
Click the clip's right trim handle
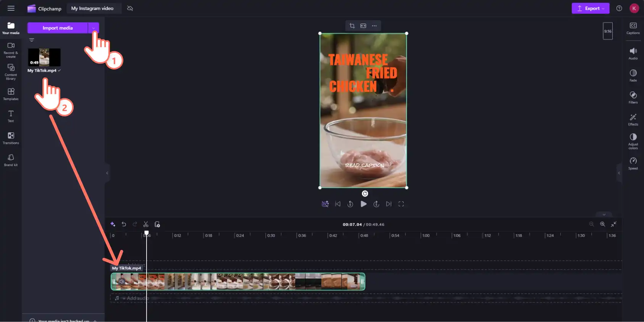362,282
